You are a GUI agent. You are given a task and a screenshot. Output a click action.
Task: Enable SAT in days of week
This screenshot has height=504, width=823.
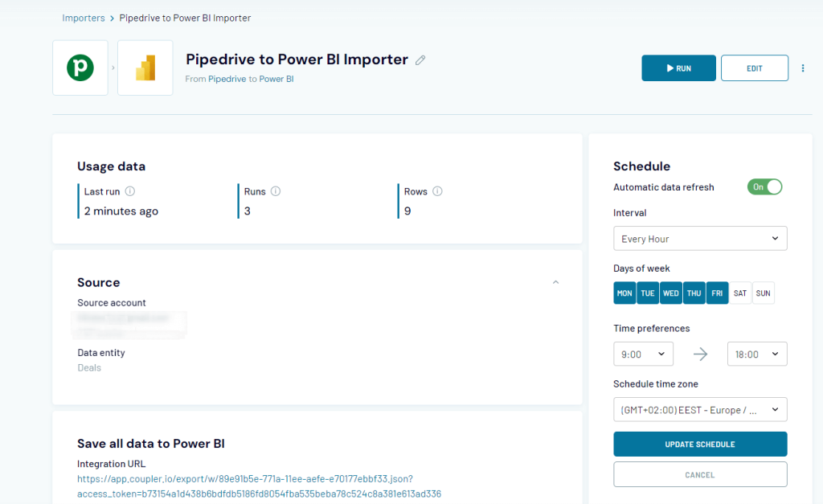pyautogui.click(x=739, y=293)
